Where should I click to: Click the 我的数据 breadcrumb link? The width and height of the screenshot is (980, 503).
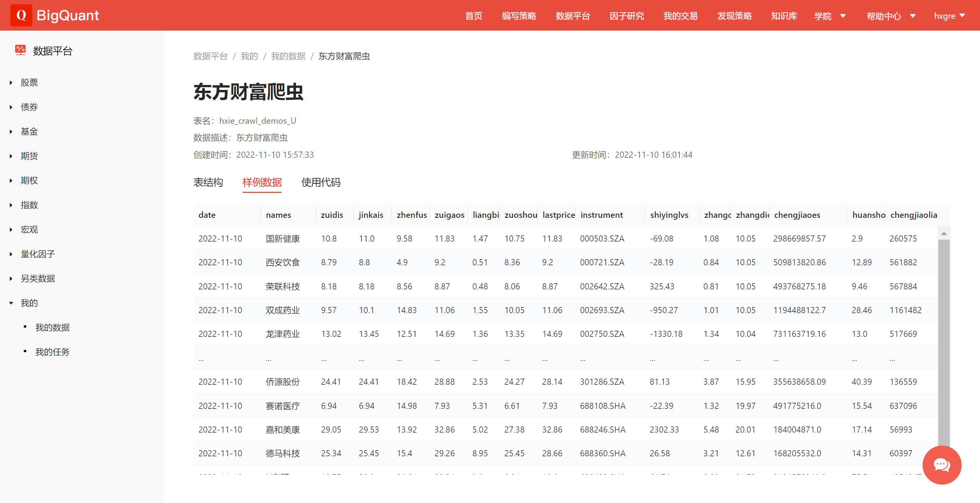coord(288,56)
